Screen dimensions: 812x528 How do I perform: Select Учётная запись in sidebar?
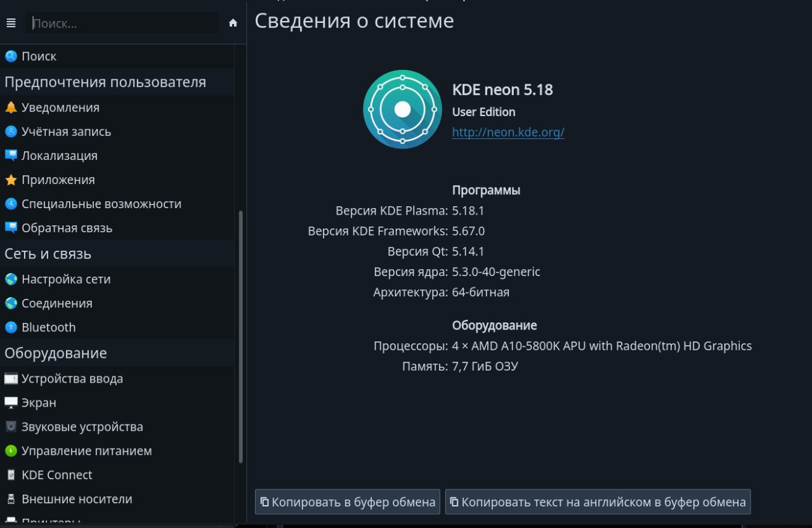point(117,131)
